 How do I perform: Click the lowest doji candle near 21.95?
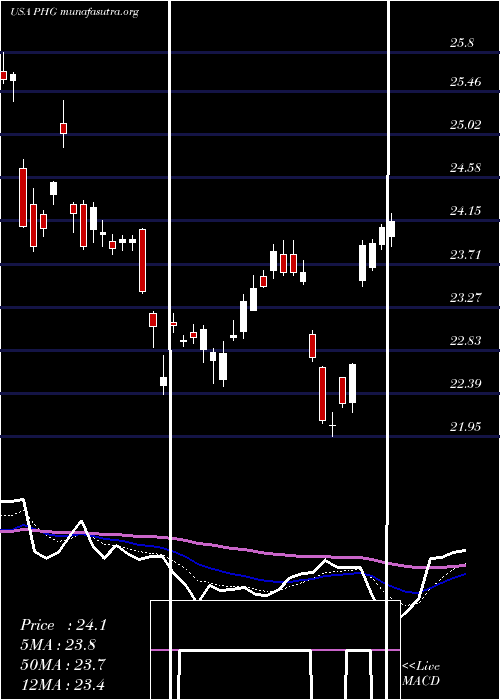(333, 425)
